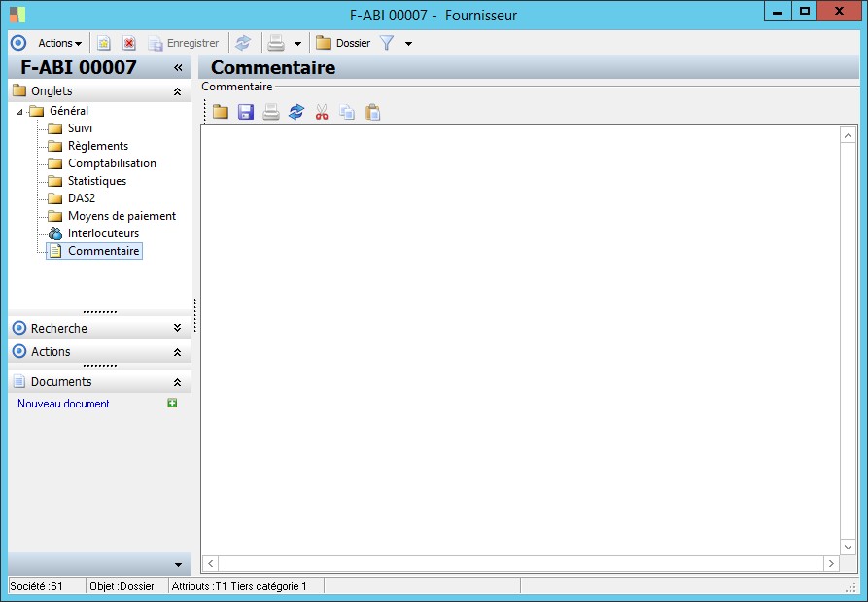Collapse the left panel with double chevron
This screenshot has width=868, height=602.
tap(178, 67)
